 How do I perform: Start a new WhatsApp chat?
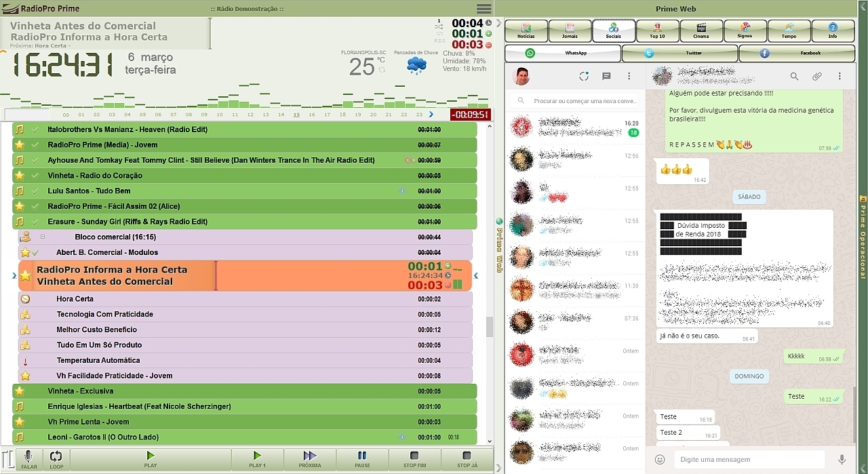pos(606,77)
